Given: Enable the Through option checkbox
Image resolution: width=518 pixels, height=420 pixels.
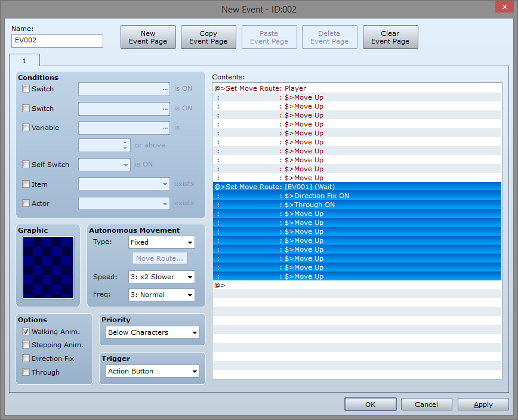Looking at the screenshot, I should click(26, 372).
